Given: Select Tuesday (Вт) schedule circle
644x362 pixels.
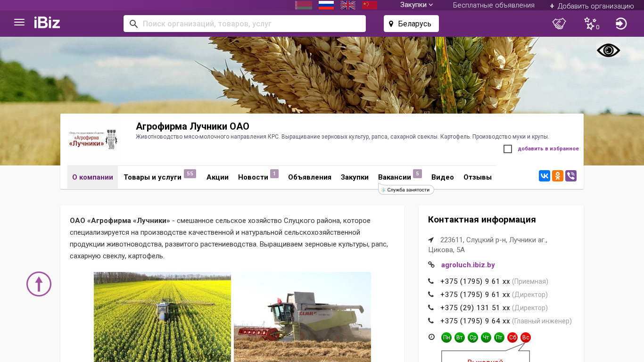Looking at the screenshot, I should [x=460, y=337].
